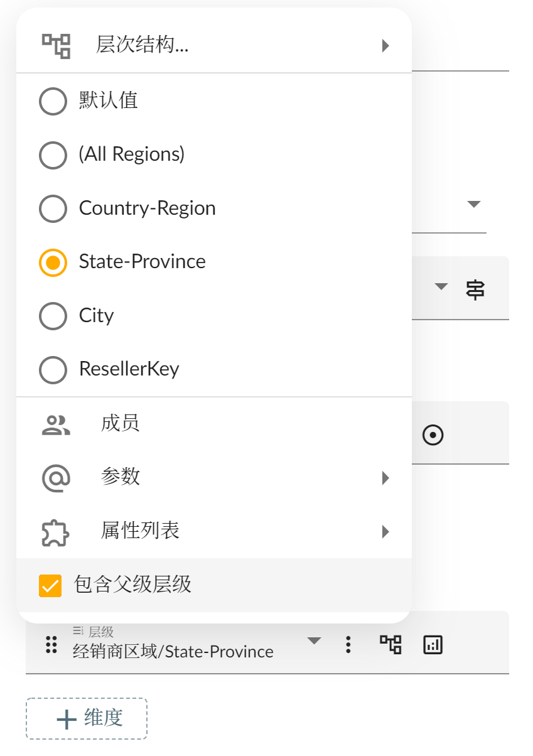The height and width of the screenshot is (756, 533).
Task: Select the ResellerKey level option
Action: [x=53, y=370]
